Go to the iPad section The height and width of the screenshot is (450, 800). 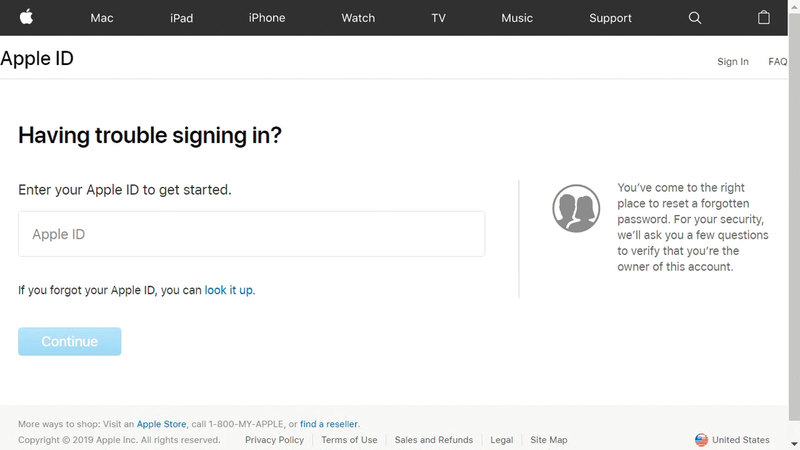(x=181, y=18)
